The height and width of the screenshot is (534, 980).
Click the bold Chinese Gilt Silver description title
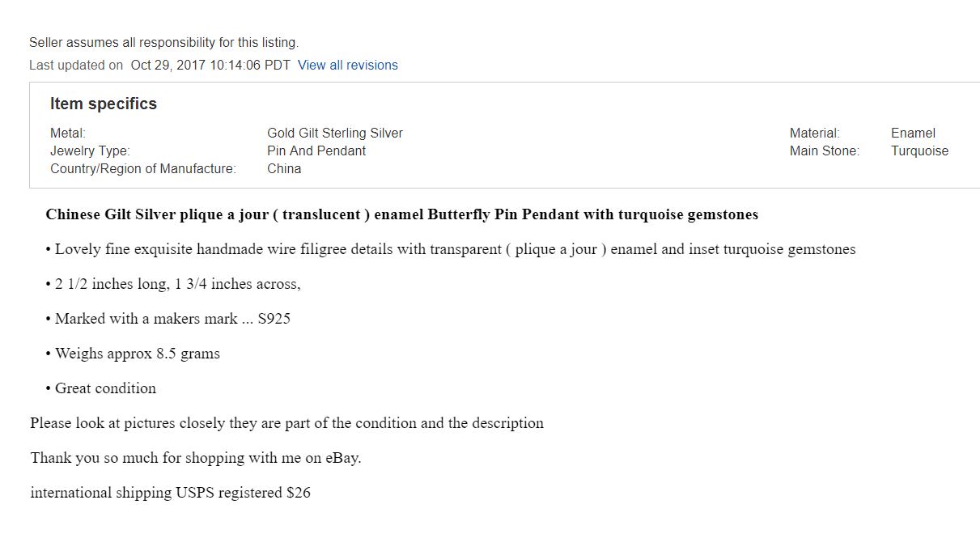tap(401, 215)
